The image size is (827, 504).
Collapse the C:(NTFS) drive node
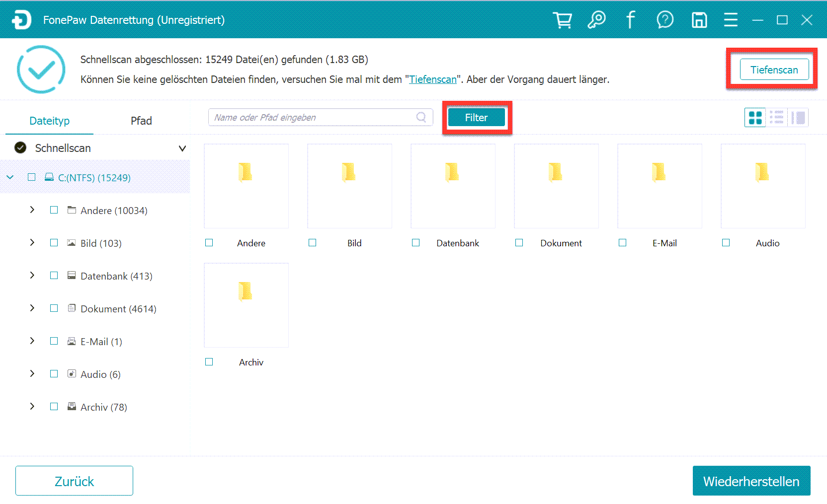(x=10, y=177)
